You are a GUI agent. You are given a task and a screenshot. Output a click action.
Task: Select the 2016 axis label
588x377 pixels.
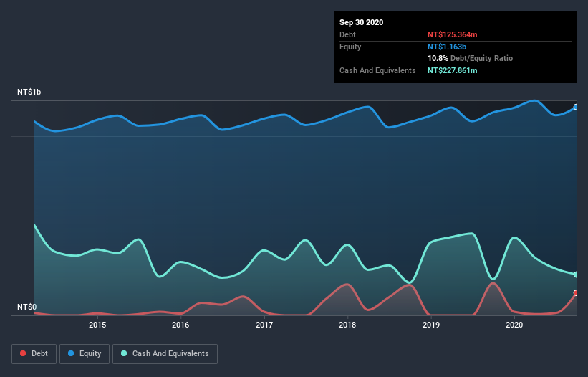(180, 325)
